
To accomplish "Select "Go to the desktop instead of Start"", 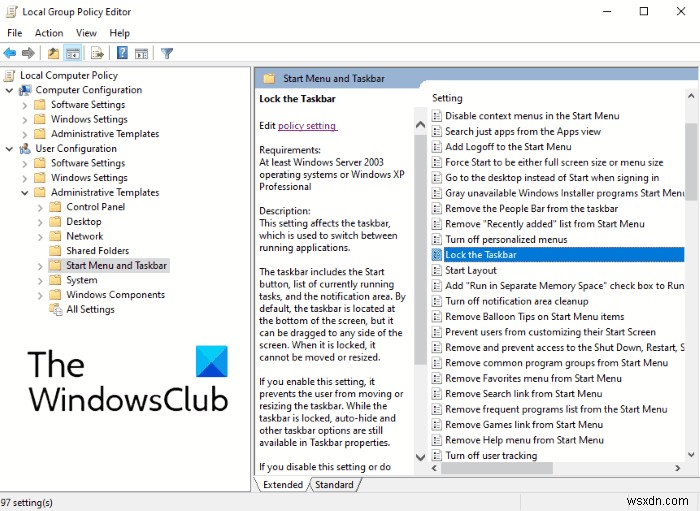I will [552, 178].
